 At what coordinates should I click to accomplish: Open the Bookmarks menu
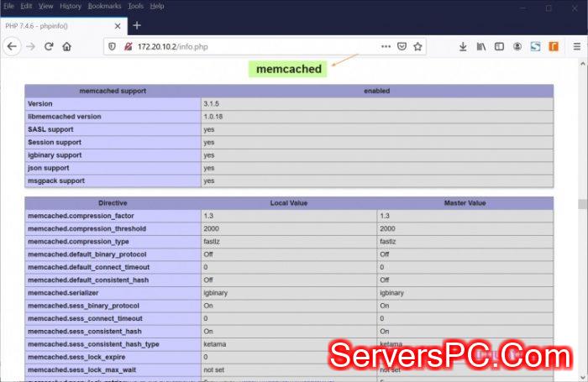[104, 6]
